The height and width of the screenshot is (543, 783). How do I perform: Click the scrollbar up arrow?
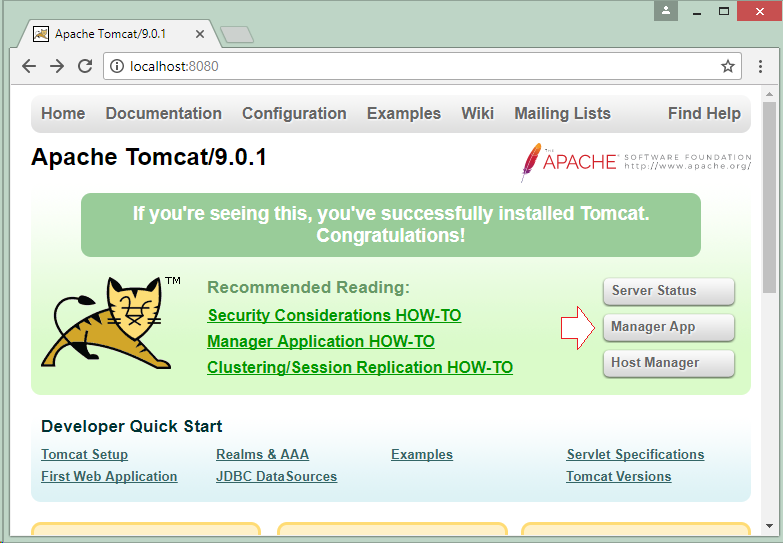[769, 93]
